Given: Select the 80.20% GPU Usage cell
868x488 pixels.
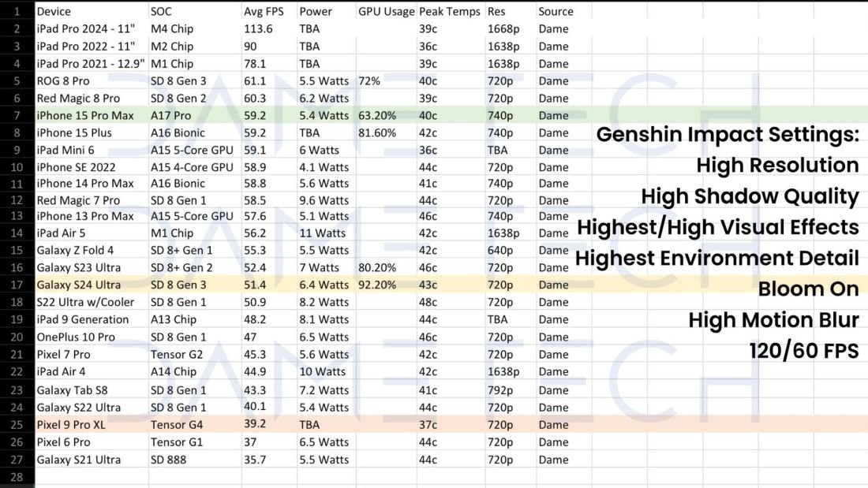Looking at the screenshot, I should coord(387,267).
